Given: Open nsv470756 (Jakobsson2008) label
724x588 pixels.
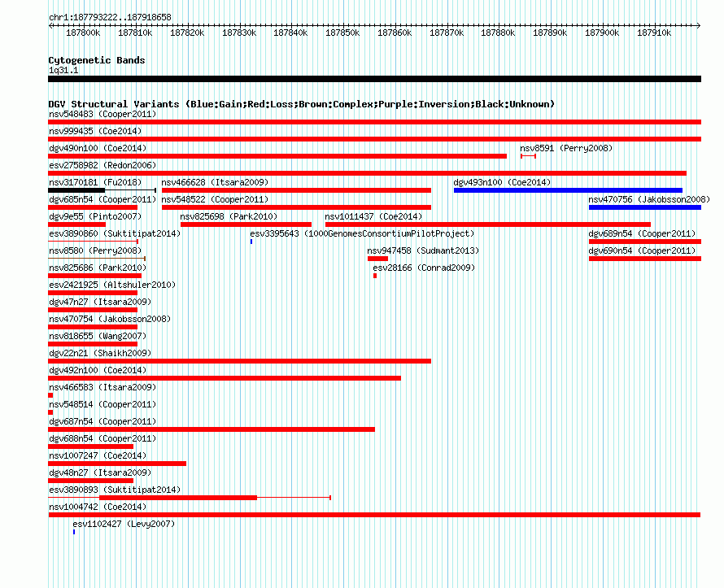Looking at the screenshot, I should pos(649,199).
